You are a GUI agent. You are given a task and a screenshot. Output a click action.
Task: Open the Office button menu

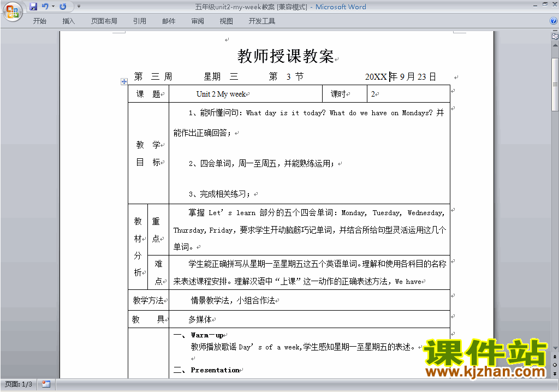(13, 11)
